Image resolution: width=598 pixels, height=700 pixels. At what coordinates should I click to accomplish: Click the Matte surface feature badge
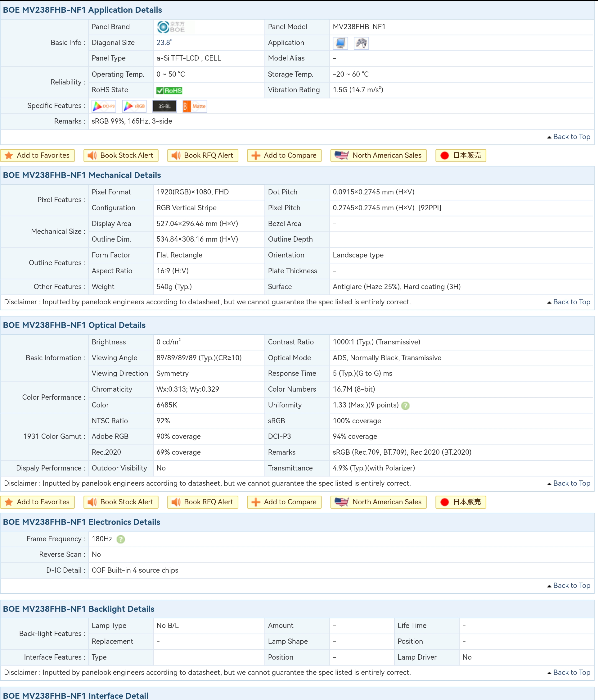pyautogui.click(x=195, y=106)
